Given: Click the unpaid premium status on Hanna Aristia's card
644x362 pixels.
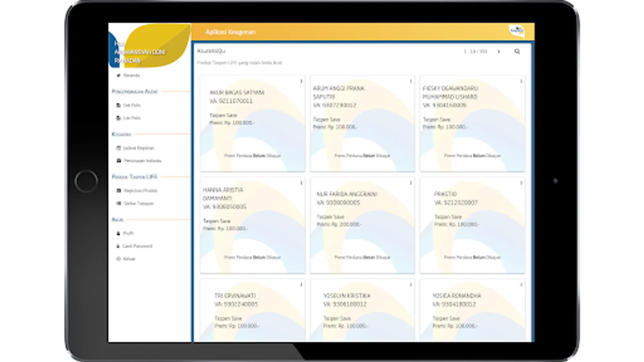Looking at the screenshot, I should click(252, 257).
